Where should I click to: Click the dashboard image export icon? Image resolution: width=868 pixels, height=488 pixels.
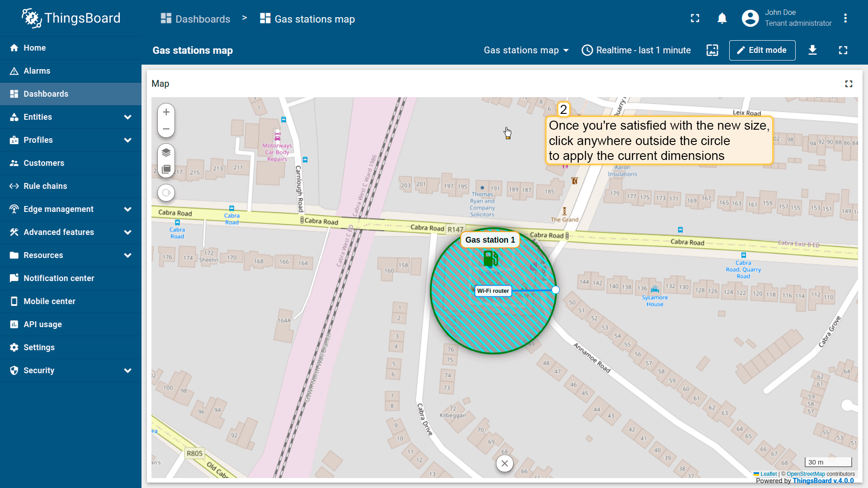pyautogui.click(x=712, y=50)
